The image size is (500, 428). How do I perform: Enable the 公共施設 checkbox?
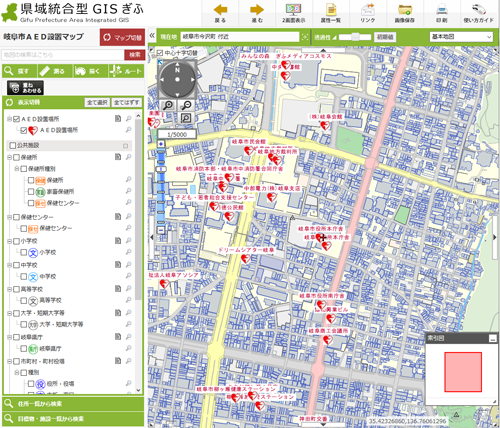point(13,145)
